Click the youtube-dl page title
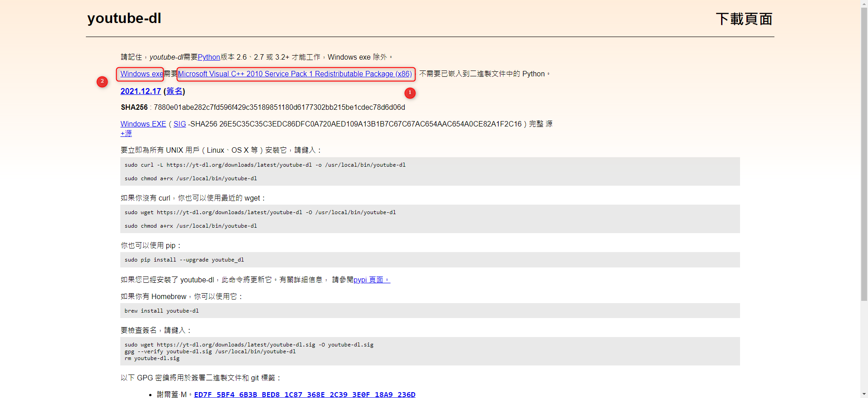868x398 pixels. [124, 18]
